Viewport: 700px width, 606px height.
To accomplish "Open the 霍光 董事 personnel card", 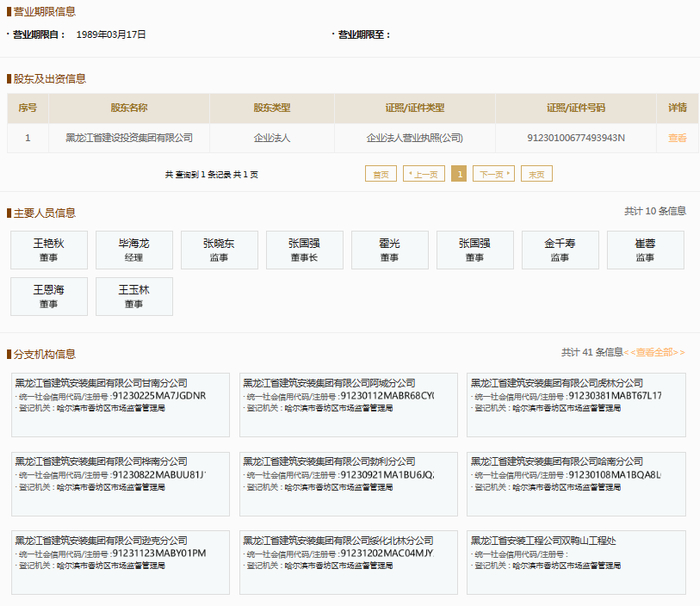I will [390, 250].
